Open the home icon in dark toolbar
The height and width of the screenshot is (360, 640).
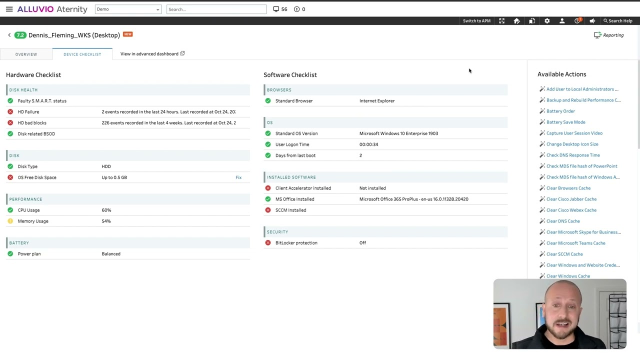coord(517,21)
